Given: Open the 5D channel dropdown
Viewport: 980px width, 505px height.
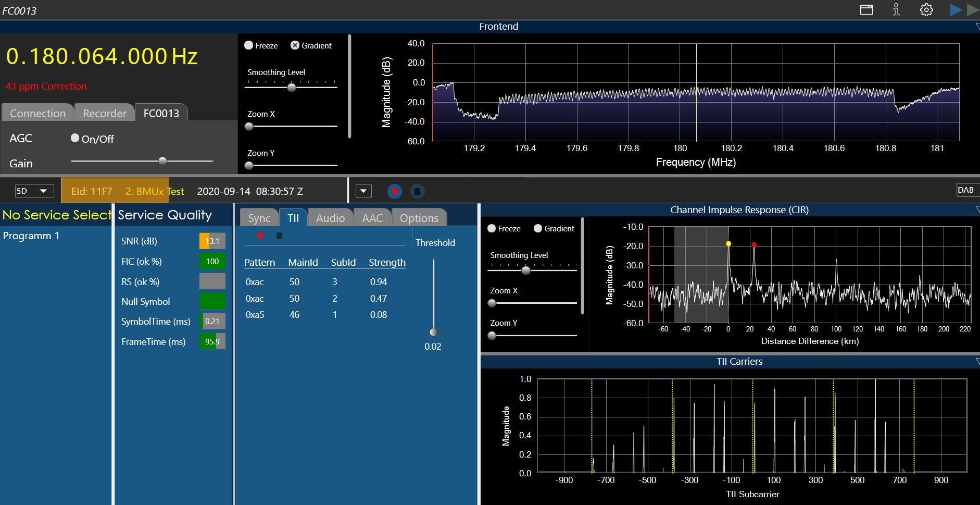Looking at the screenshot, I should [x=34, y=191].
